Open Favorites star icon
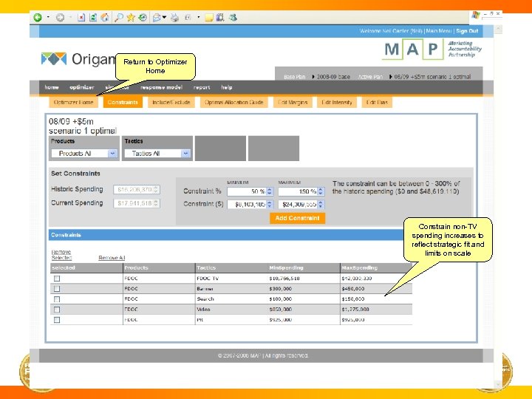 pos(131,17)
